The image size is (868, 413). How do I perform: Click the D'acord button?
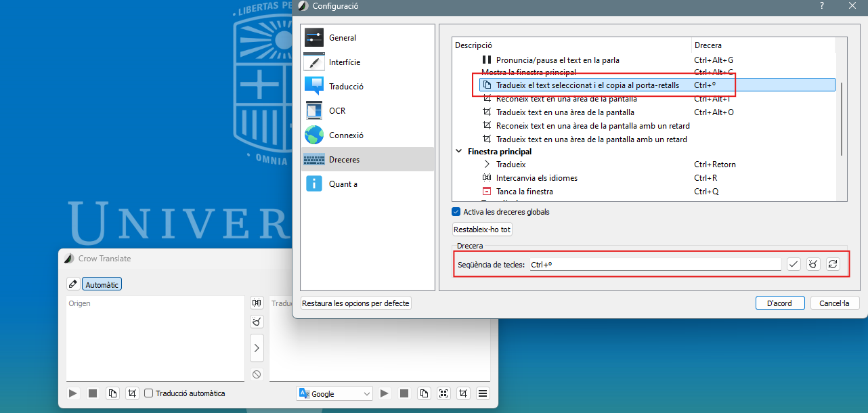point(779,303)
